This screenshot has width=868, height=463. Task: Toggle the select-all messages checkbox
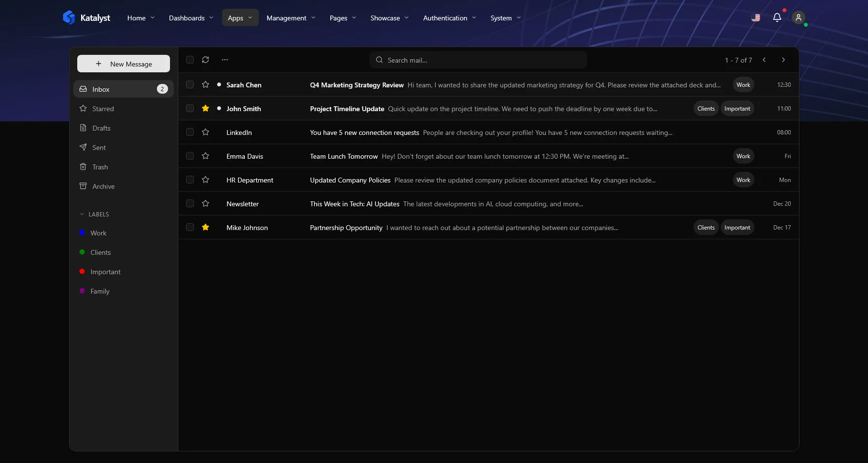point(190,60)
